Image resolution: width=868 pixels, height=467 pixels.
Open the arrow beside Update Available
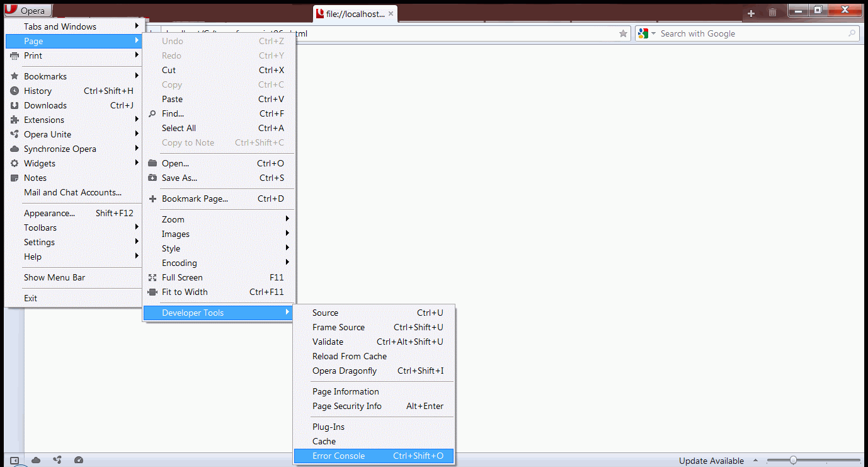pos(755,461)
